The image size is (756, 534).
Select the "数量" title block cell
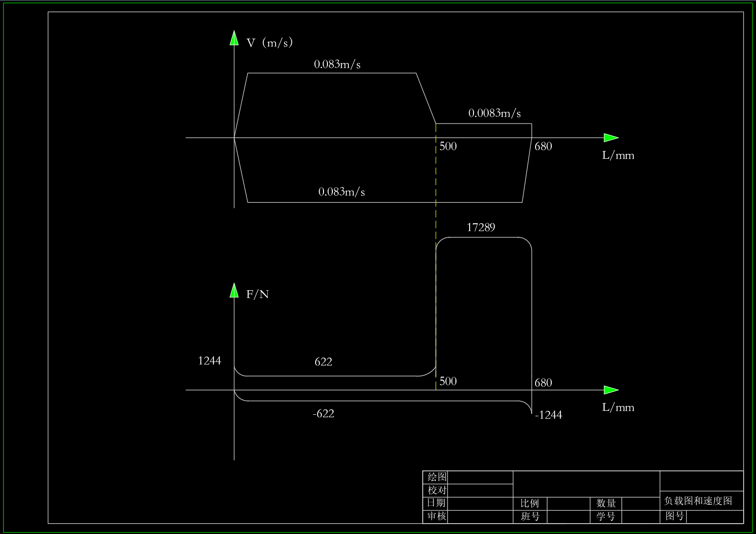606,503
